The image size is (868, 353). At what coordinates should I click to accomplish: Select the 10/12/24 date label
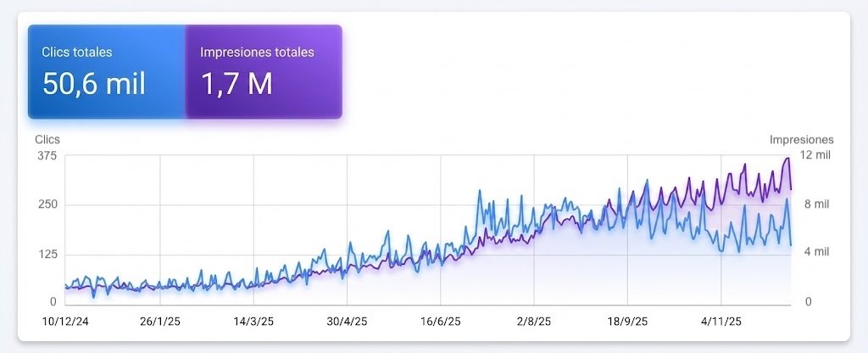[x=65, y=322]
